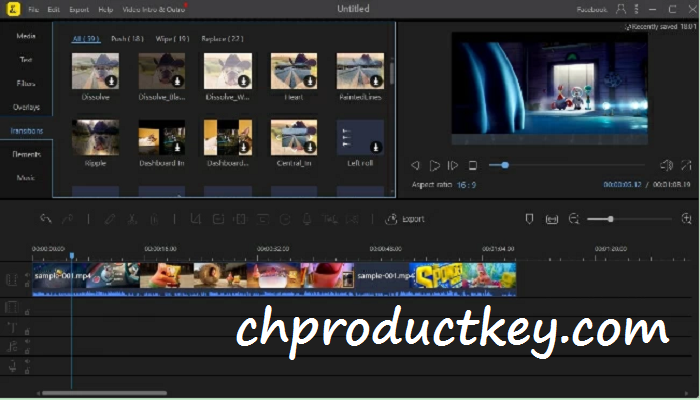Screen dimensions: 700x400
Task: Click the music track note icon
Action: (12, 346)
